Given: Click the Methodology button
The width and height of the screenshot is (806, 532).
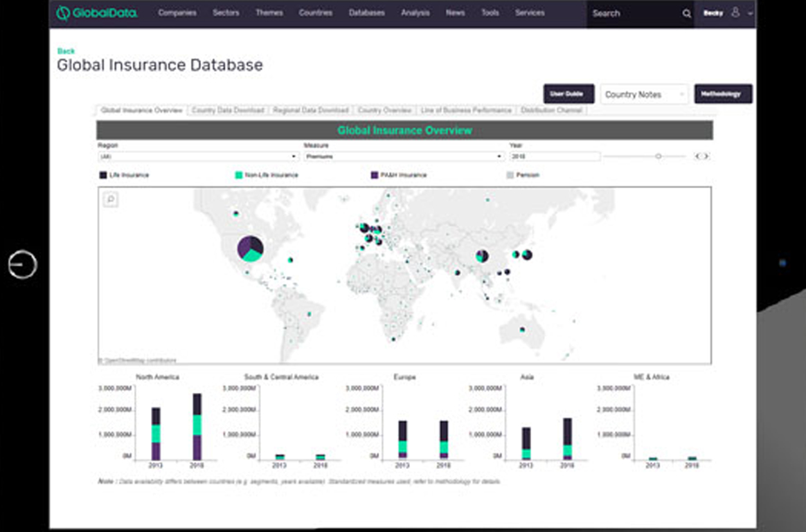Looking at the screenshot, I should 723,94.
